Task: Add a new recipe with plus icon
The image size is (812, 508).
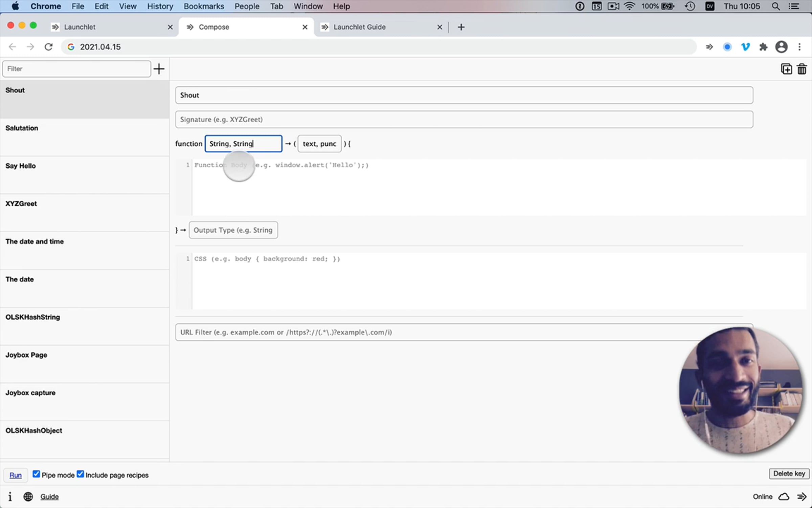Action: tap(159, 69)
